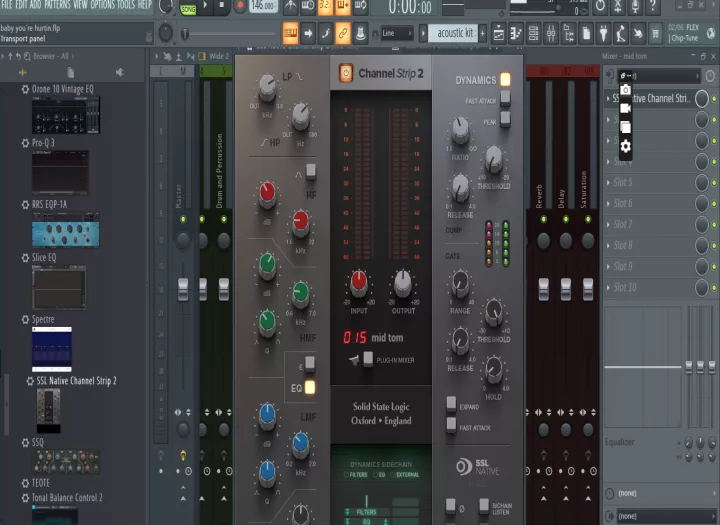The image size is (720, 525).
Task: Open the Piano roll view icon
Action: (516, 33)
